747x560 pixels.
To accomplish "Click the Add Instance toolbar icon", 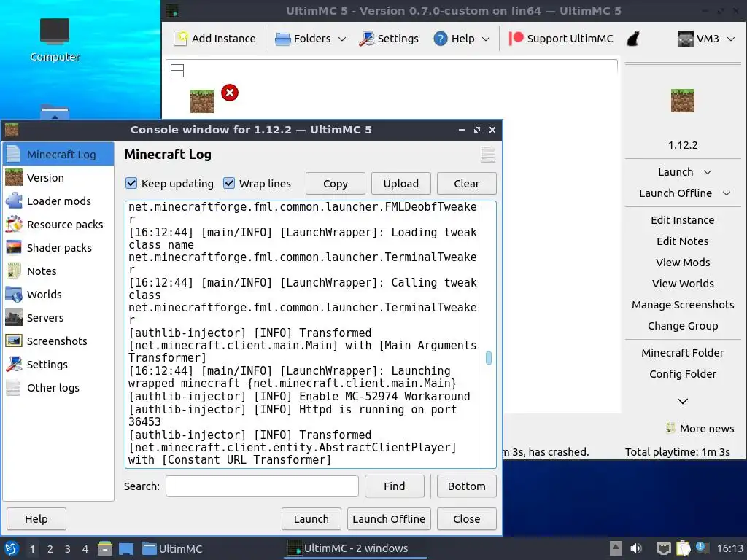I will pyautogui.click(x=181, y=39).
